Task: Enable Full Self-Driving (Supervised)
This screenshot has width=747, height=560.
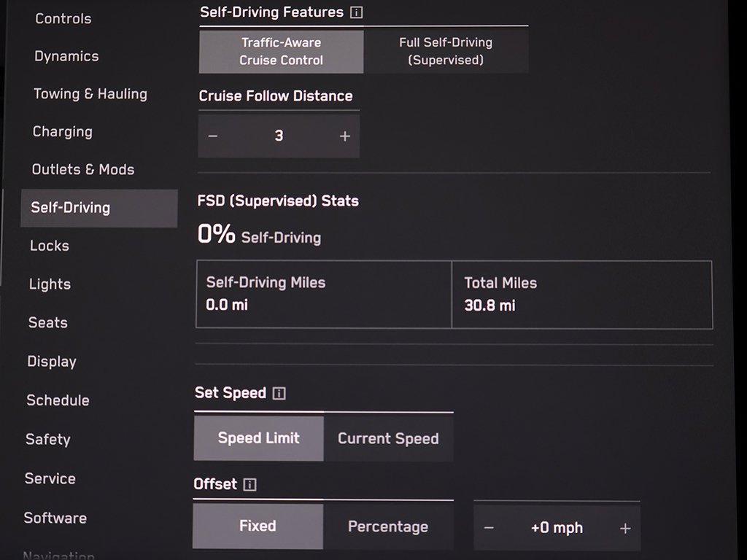Action: [x=446, y=52]
